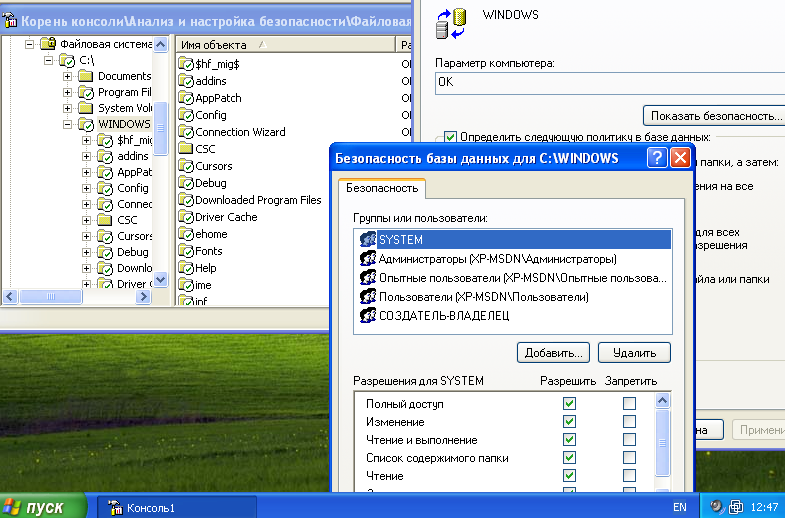Expand the Debug subfolder tree node
The image size is (785, 518).
point(87,252)
